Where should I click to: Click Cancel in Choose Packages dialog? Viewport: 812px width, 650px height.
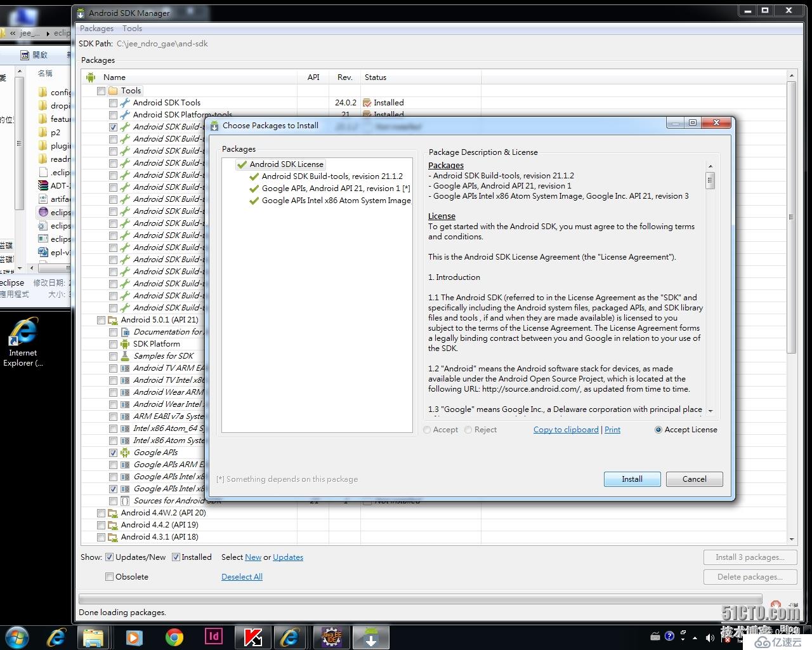click(694, 479)
